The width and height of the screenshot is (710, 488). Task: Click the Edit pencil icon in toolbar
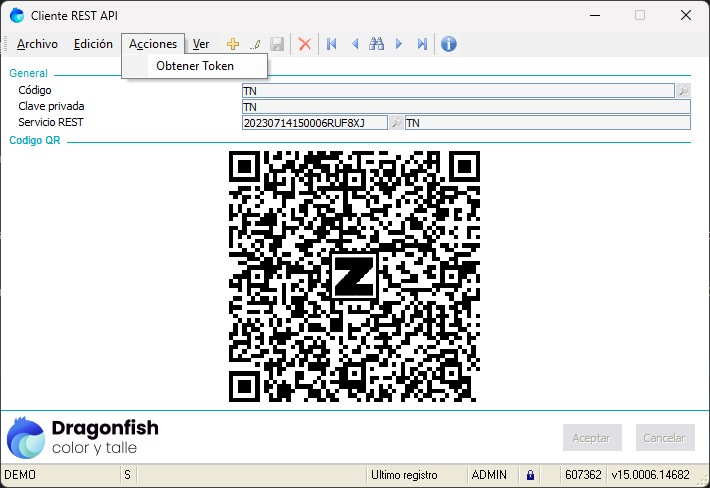click(x=255, y=44)
